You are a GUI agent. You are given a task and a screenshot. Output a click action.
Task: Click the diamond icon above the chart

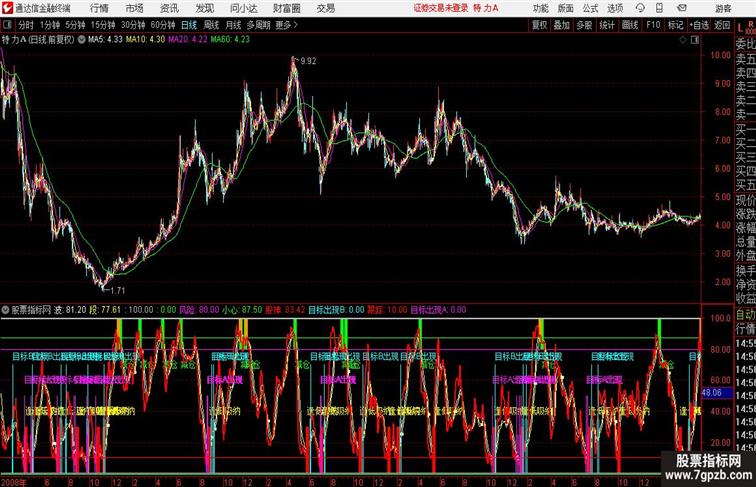click(683, 40)
